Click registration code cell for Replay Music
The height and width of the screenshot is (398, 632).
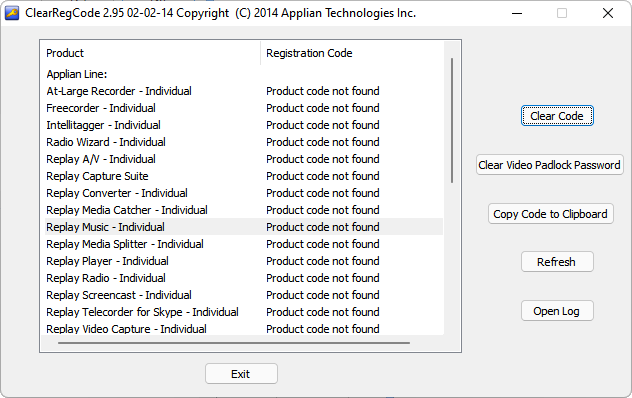pyautogui.click(x=323, y=227)
